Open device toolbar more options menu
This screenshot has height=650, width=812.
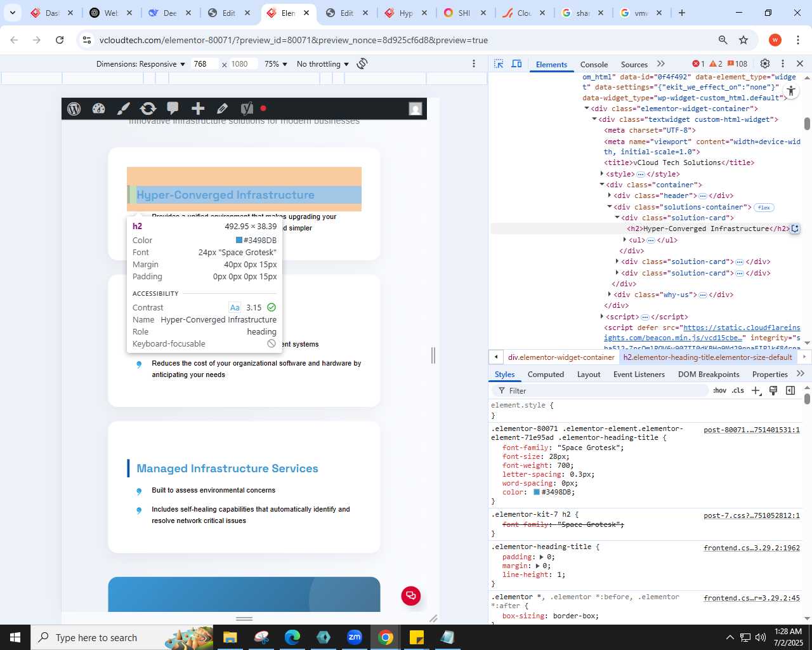click(474, 63)
